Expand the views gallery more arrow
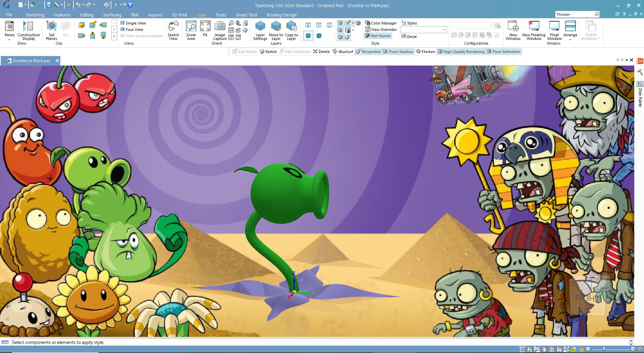 (x=114, y=37)
